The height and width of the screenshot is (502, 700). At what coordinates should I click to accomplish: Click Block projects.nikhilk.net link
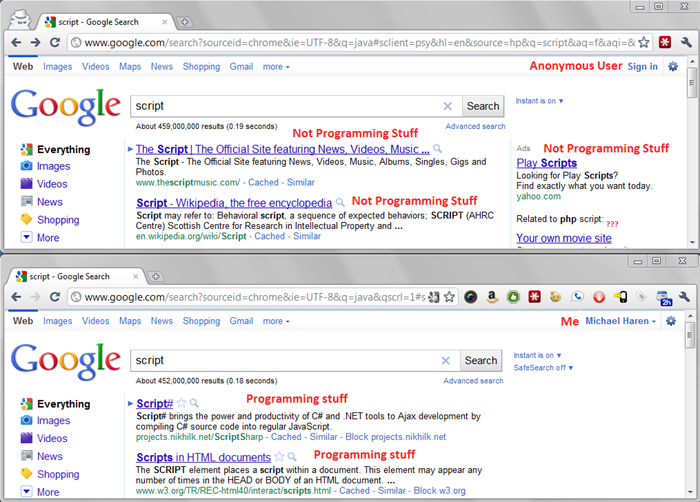click(x=396, y=436)
